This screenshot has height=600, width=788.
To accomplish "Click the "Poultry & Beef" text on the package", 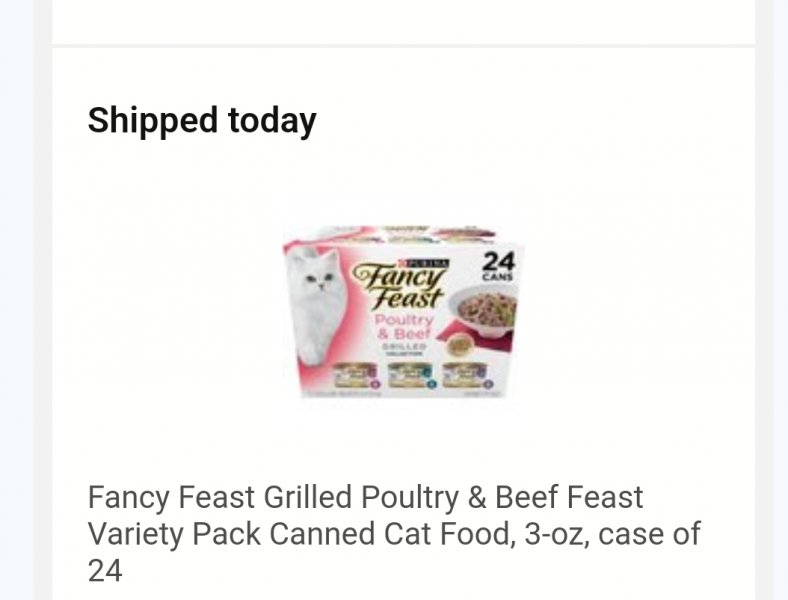I will tap(402, 326).
